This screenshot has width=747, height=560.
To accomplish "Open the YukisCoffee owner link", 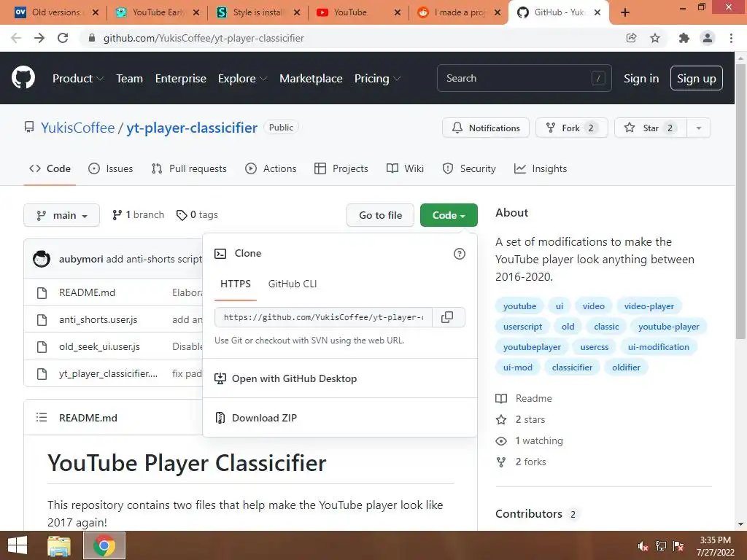I will (x=77, y=128).
